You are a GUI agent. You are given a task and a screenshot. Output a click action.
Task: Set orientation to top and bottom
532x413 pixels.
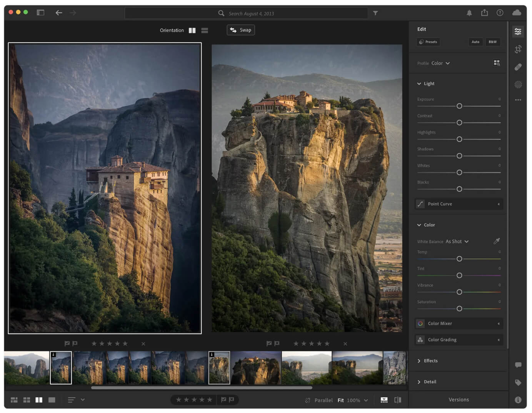205,30
